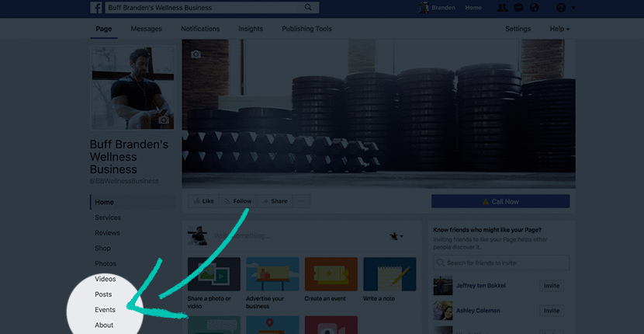Screen dimensions: 644x334
Task: Click the composer profile avatar
Action: point(197,235)
